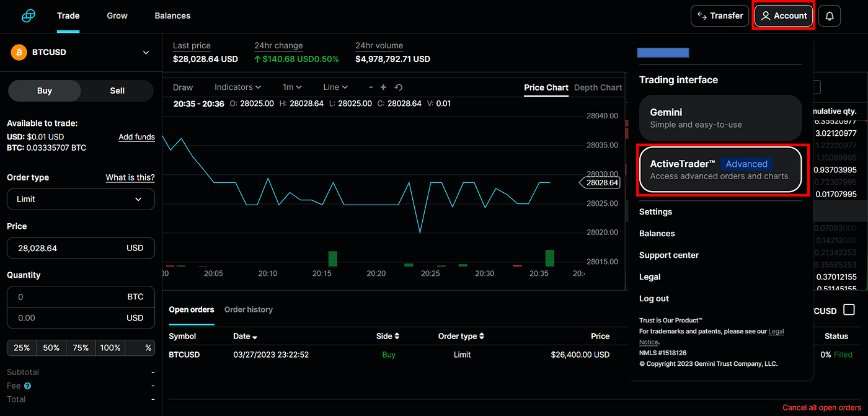868x416 pixels.
Task: Click the Bitcoin BTCUSD coin icon
Action: [19, 52]
